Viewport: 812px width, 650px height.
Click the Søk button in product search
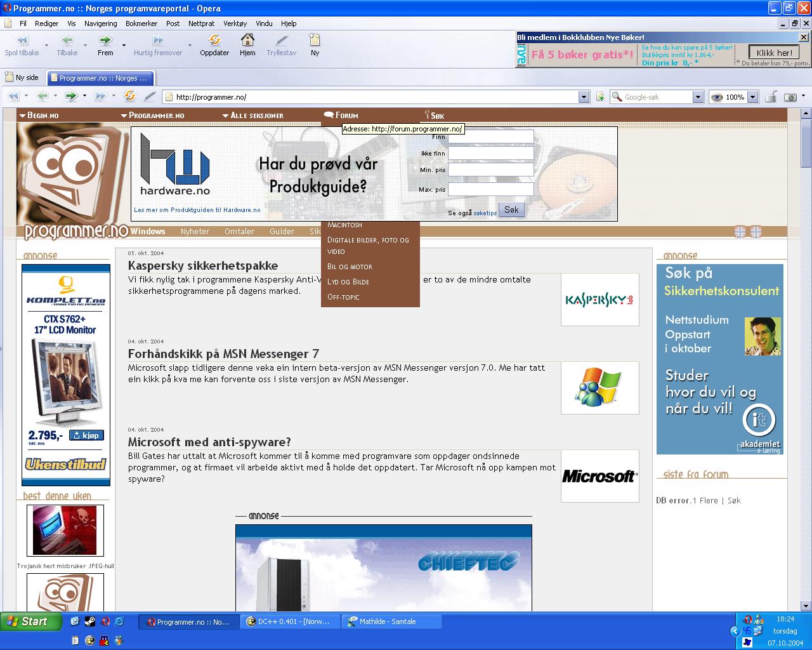click(511, 210)
